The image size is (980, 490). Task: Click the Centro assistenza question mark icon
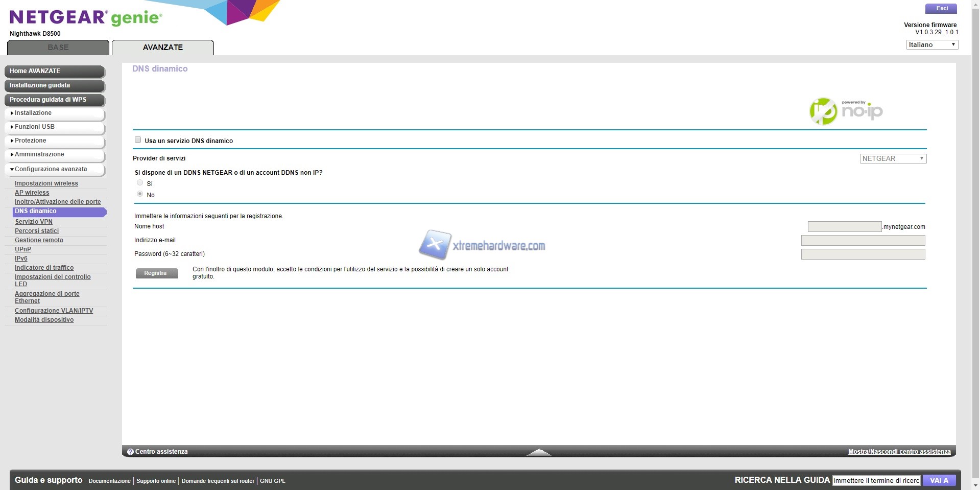pyautogui.click(x=130, y=452)
